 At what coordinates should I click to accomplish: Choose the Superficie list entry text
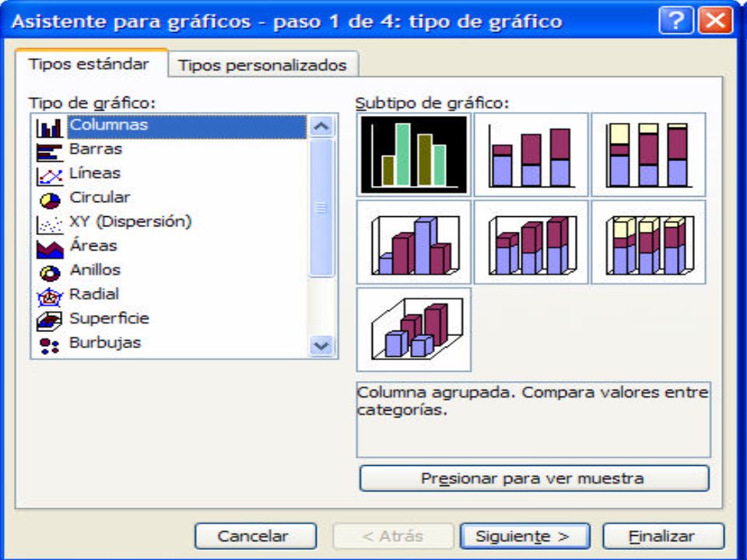click(110, 318)
